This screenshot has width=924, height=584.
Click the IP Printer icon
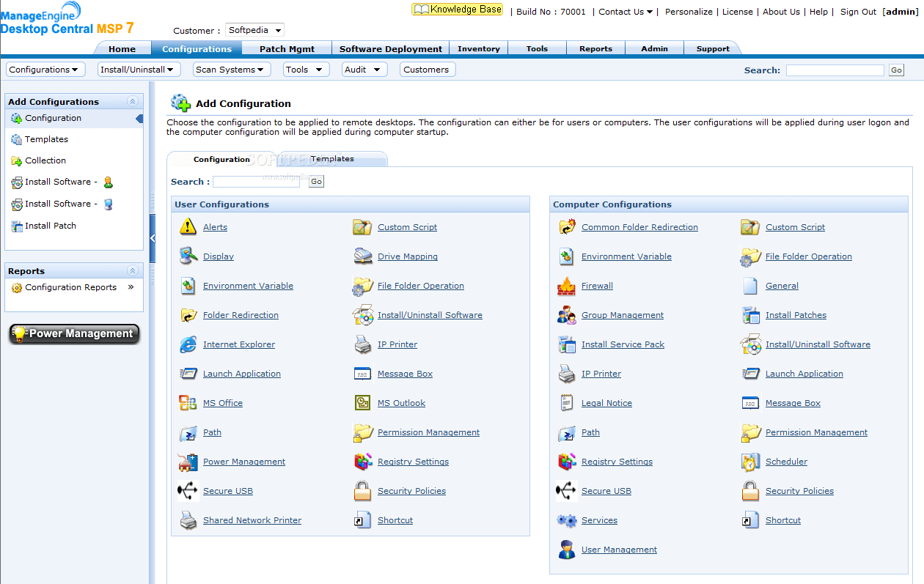pyautogui.click(x=362, y=344)
